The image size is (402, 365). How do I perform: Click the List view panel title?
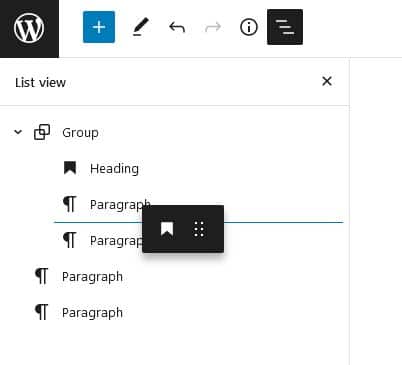40,82
